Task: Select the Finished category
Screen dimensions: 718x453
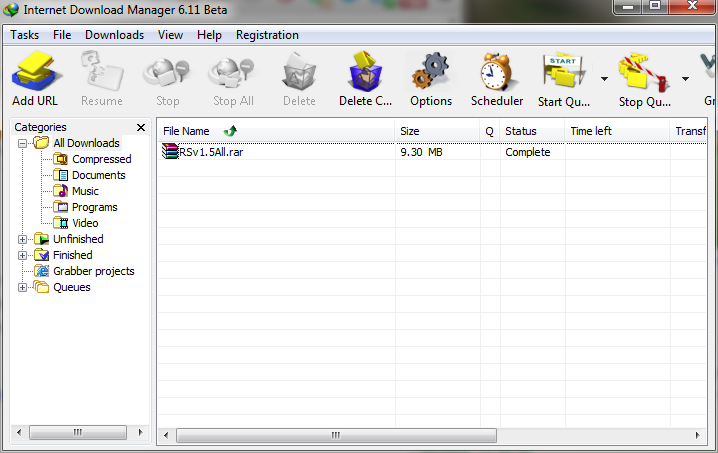Action: tap(72, 255)
